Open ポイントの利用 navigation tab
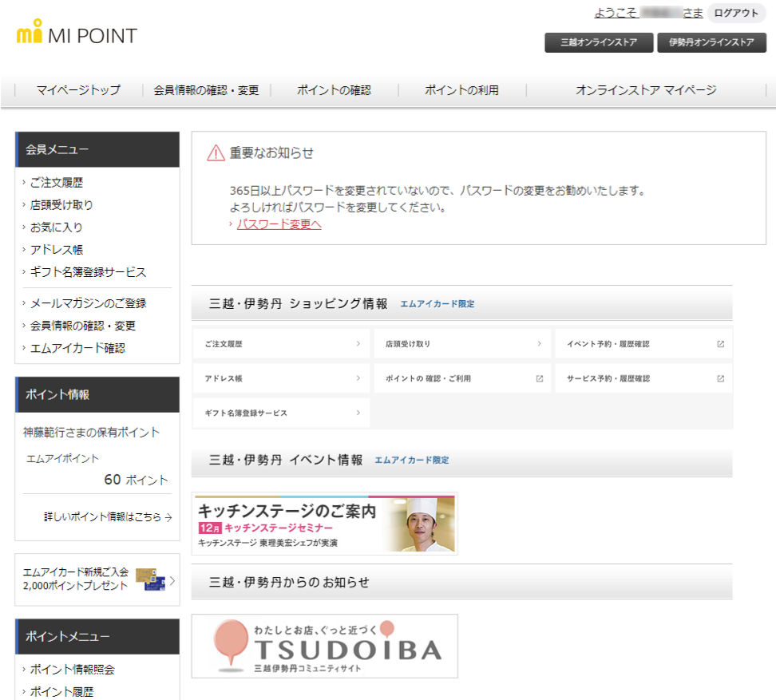 pos(461,90)
